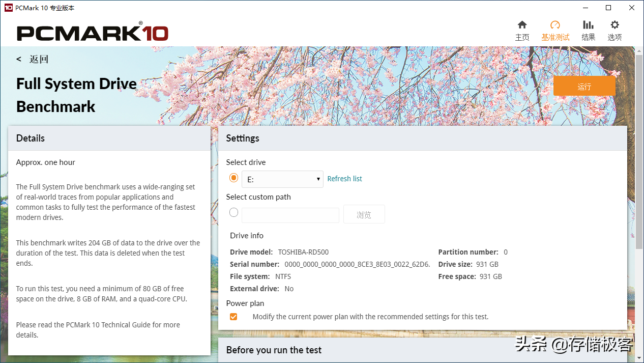644x363 pixels.
Task: Click the 'Drive size:' 931 GB entry
Action: pos(469,264)
